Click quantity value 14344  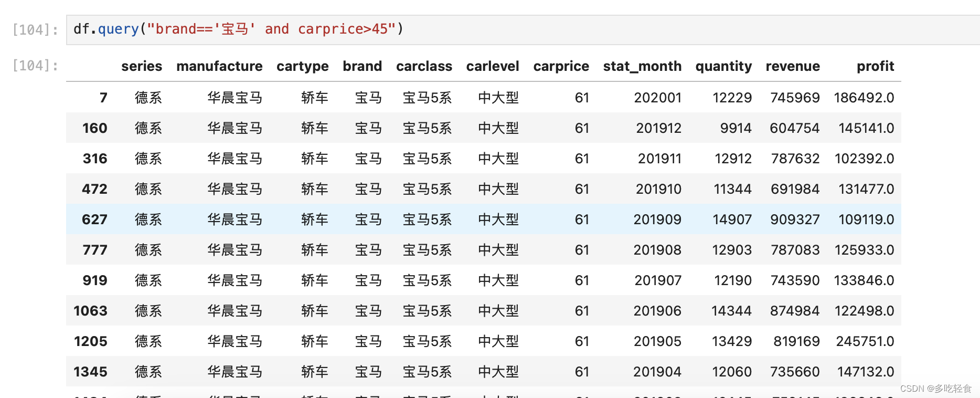[x=731, y=311]
